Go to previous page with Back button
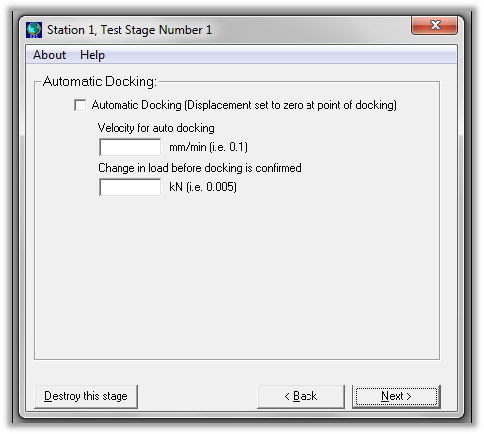This screenshot has width=484, height=434. (301, 396)
